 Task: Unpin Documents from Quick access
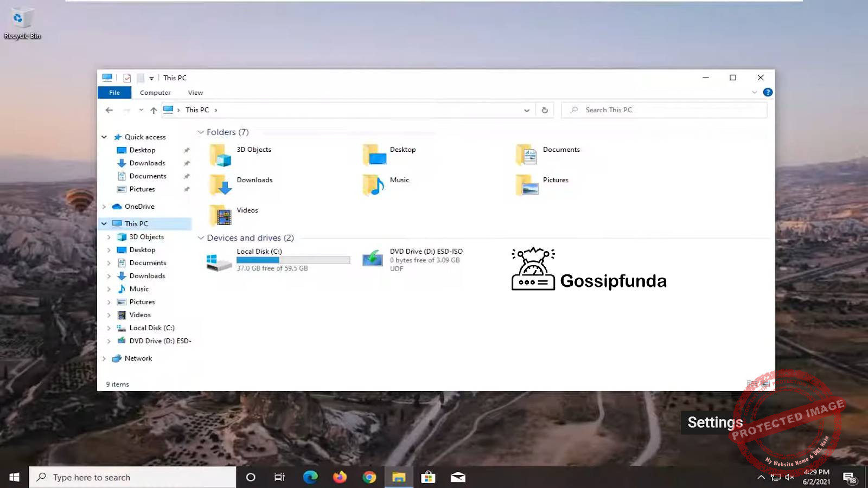coord(187,176)
